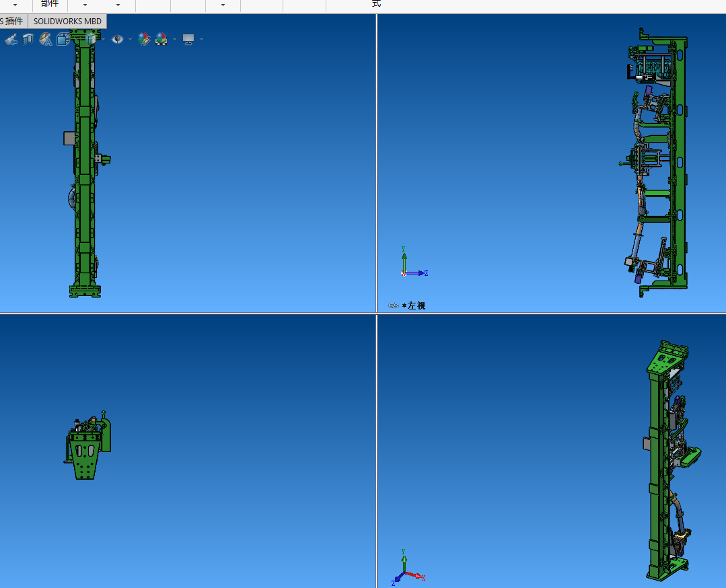The height and width of the screenshot is (588, 726).
Task: Click the vertical splitter between the top viewports
Action: pos(376,161)
